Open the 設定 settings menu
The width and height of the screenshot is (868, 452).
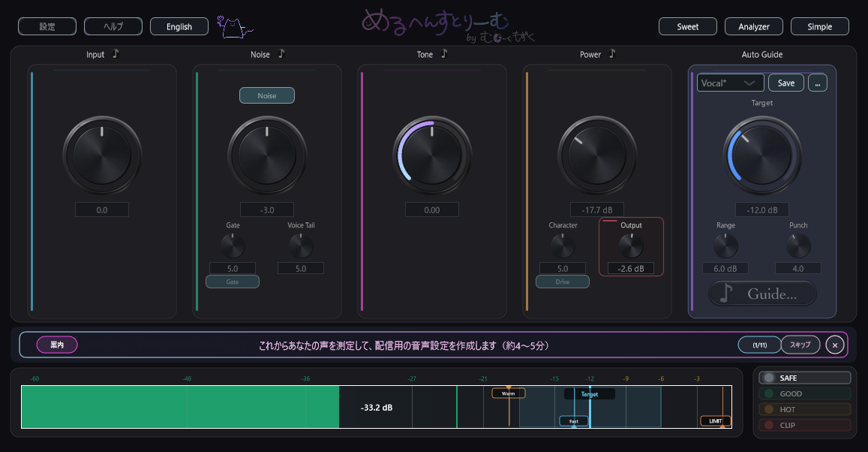click(x=47, y=26)
